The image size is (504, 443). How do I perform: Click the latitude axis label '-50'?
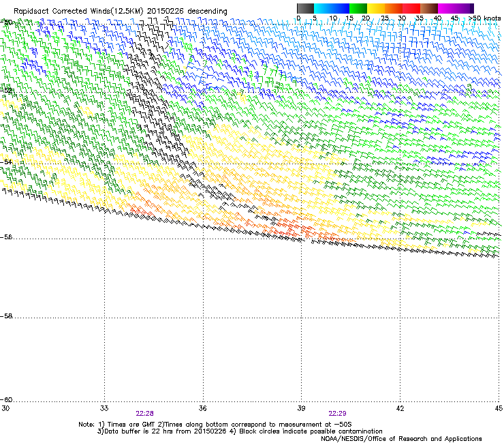[6, 22]
